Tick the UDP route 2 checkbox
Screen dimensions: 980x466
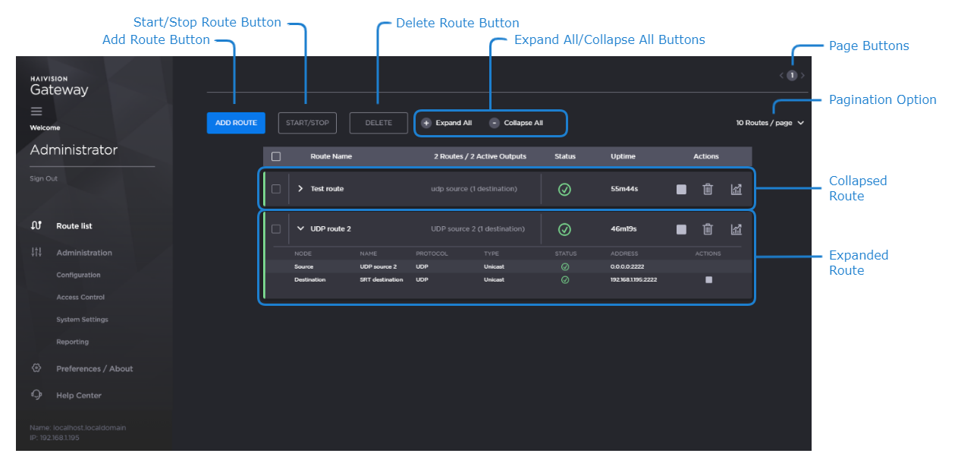(276, 229)
